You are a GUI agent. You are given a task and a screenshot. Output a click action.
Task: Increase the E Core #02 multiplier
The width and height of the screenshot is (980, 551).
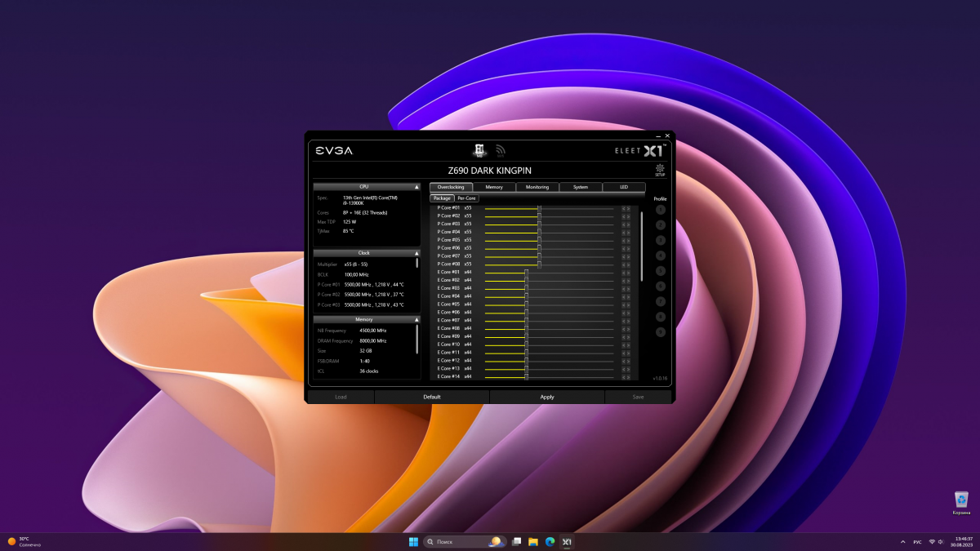tap(628, 280)
